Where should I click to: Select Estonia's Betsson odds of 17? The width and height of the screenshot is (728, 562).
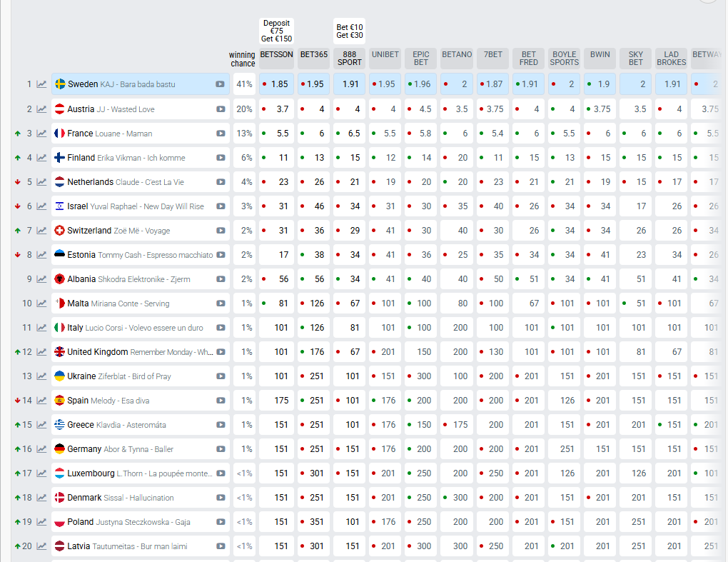click(277, 254)
